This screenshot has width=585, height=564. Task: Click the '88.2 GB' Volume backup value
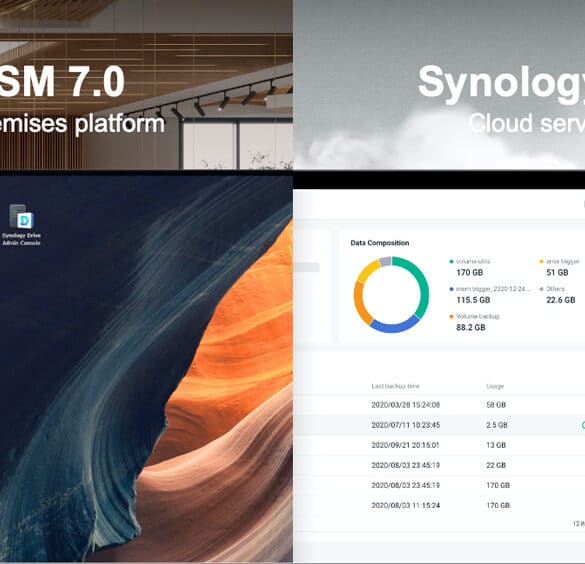point(471,328)
